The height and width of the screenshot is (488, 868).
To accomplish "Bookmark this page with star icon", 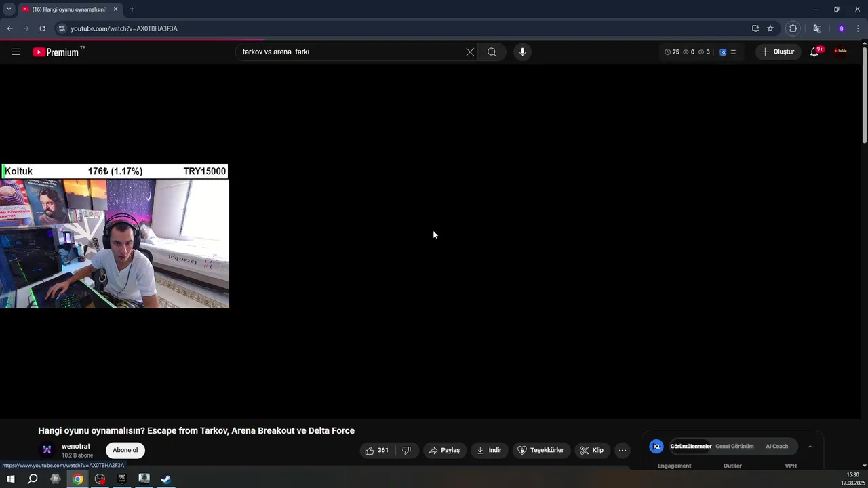I will (770, 28).
